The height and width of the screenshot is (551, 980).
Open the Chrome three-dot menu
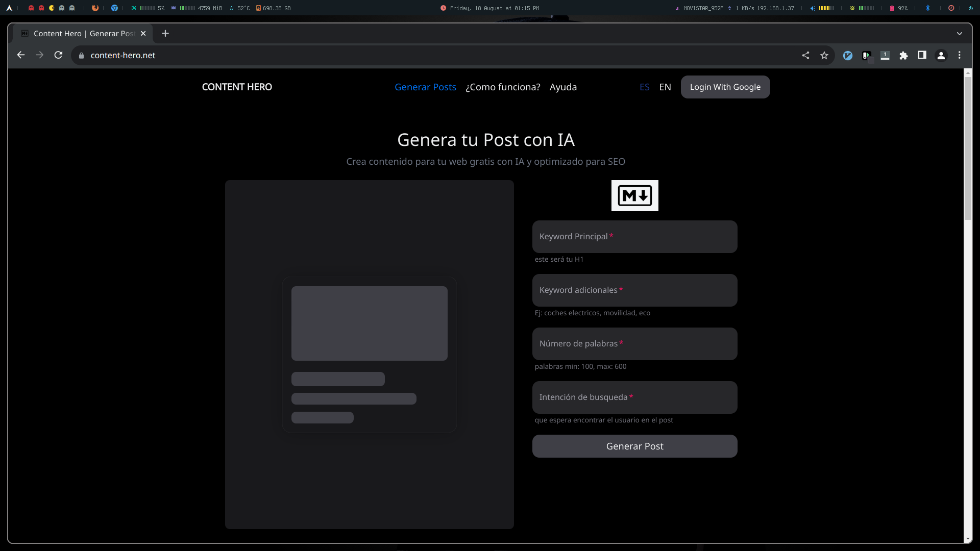tap(960, 55)
